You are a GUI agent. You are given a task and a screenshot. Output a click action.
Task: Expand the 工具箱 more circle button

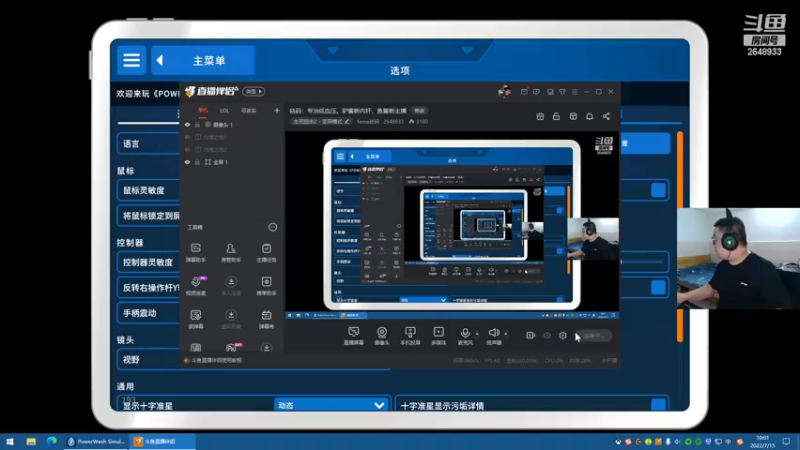coord(273,227)
